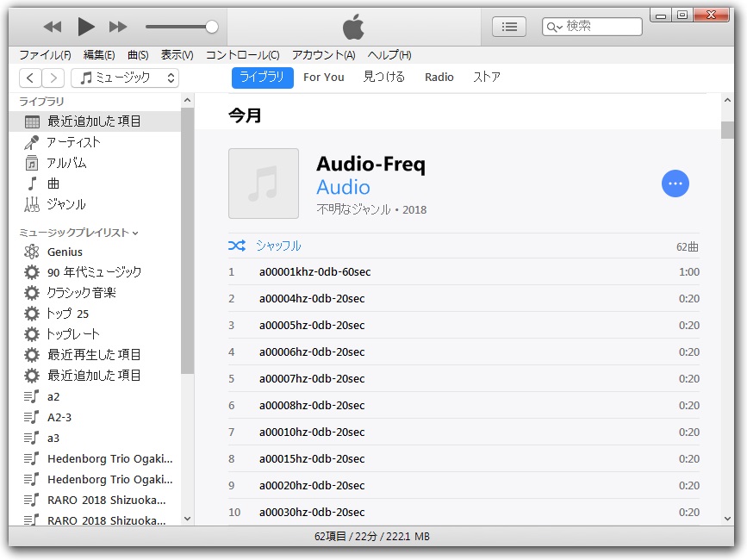Select track a00015hz-0db-20sec
The width and height of the screenshot is (747, 560).
(464, 458)
